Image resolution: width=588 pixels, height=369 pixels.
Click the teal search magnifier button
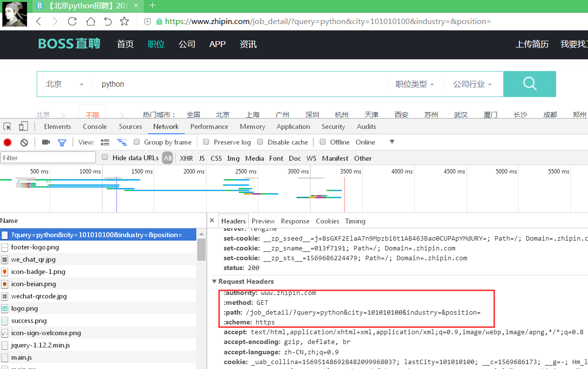(530, 84)
